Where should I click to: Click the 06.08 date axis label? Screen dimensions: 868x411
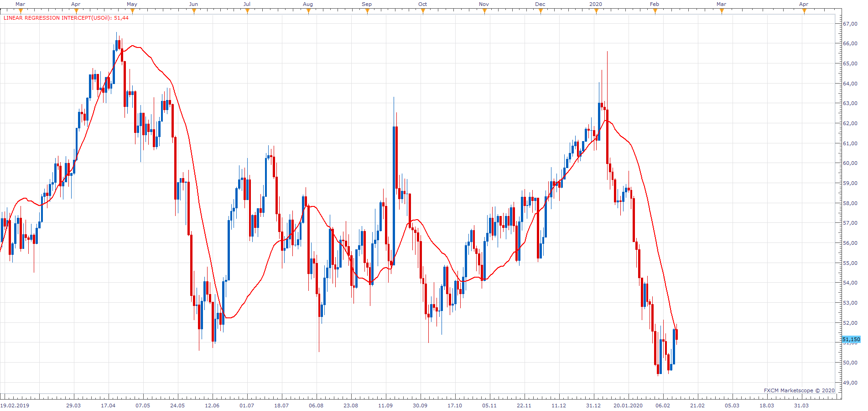pos(316,406)
